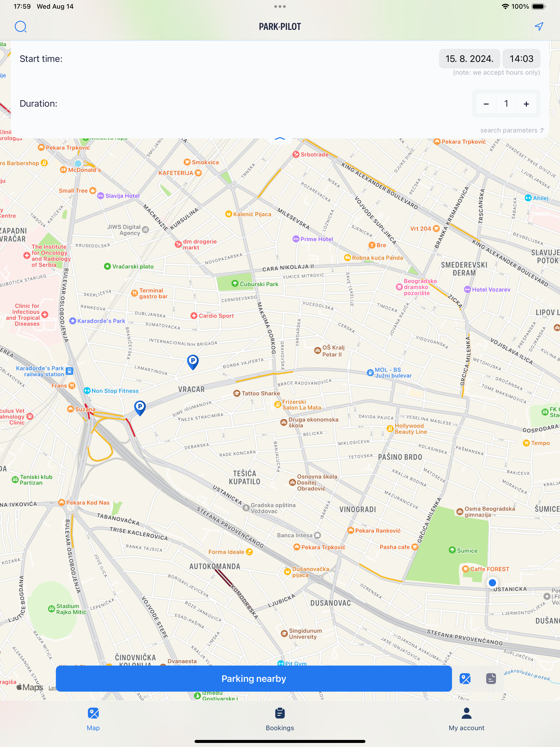Tap the Čuburski Park marker
This screenshot has width=560, height=747.
[235, 284]
